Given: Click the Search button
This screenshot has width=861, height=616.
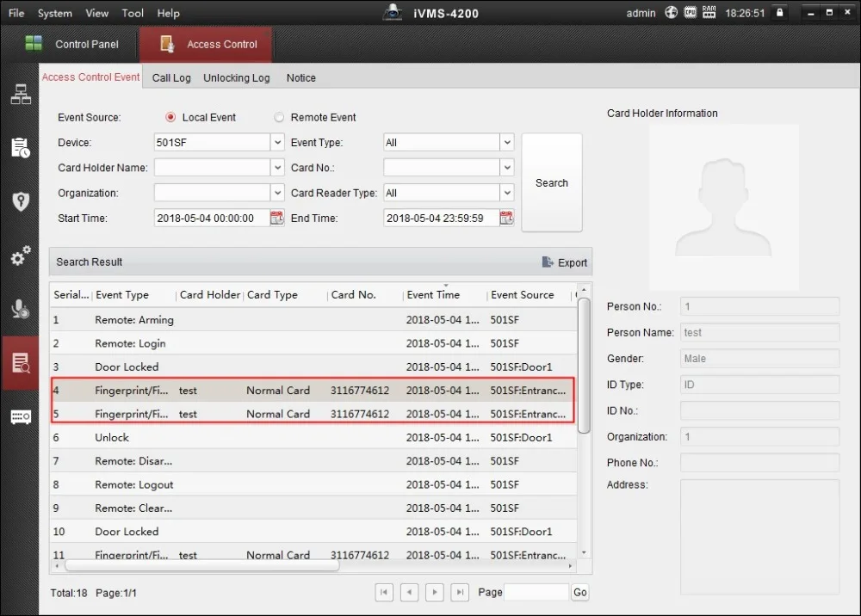Looking at the screenshot, I should click(x=552, y=182).
